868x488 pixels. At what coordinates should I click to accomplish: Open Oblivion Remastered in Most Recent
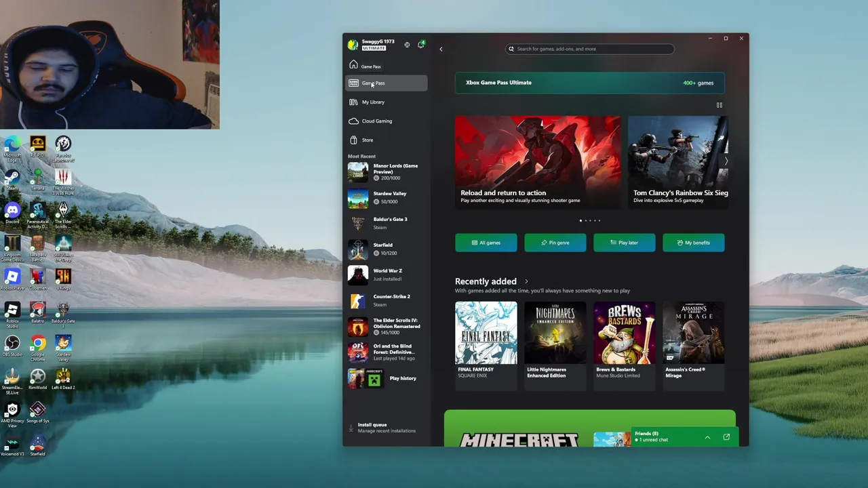coord(387,327)
